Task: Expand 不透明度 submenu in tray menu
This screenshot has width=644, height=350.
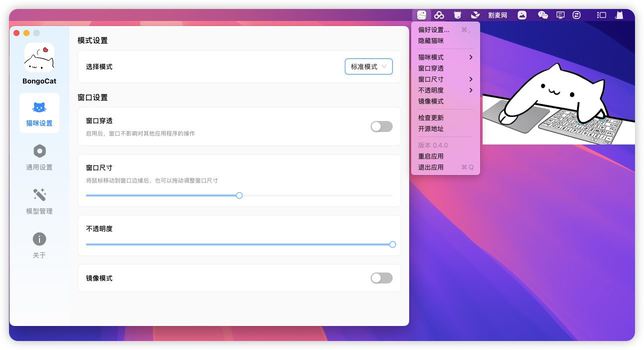Action: (446, 90)
